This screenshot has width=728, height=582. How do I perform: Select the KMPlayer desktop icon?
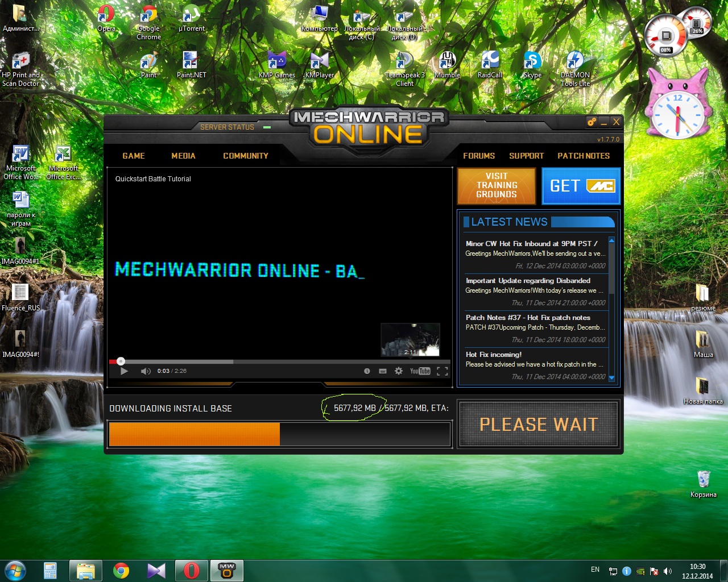click(x=320, y=64)
